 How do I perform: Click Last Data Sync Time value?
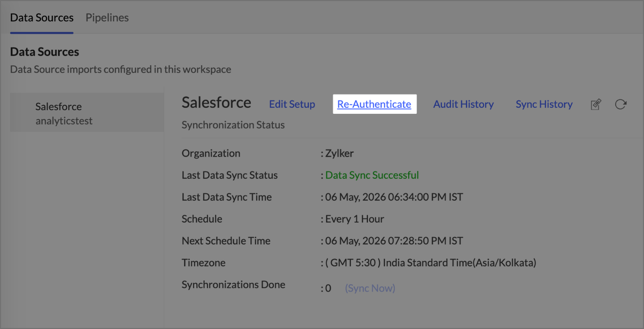pos(394,197)
